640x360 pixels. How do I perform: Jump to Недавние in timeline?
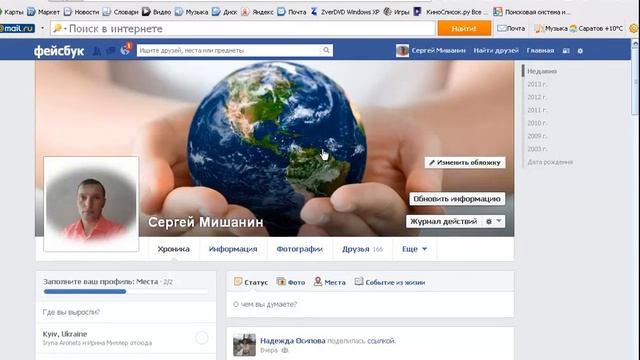click(542, 71)
